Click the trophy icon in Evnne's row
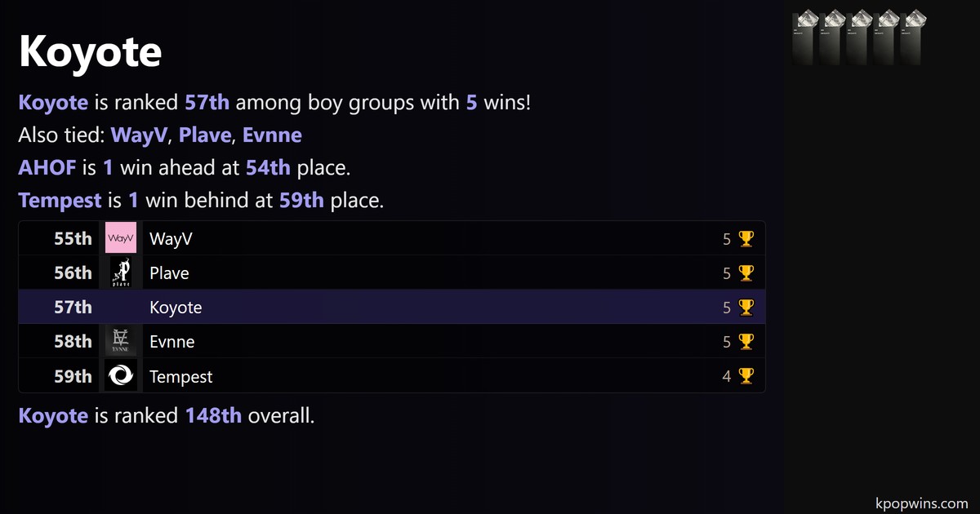The width and height of the screenshot is (980, 514). pos(746,342)
